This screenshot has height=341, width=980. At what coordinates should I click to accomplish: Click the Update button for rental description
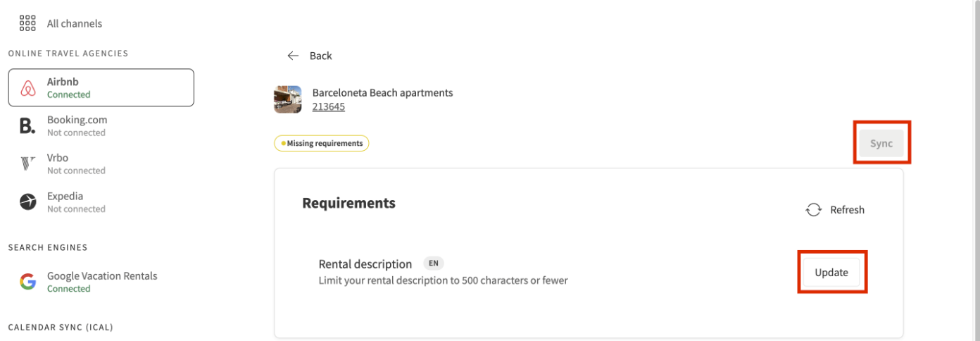831,273
